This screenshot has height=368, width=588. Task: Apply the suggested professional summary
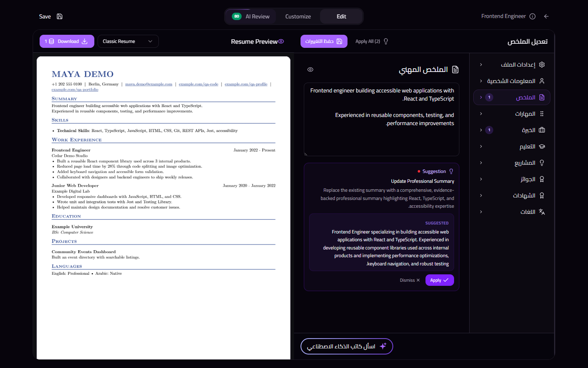[439, 280]
